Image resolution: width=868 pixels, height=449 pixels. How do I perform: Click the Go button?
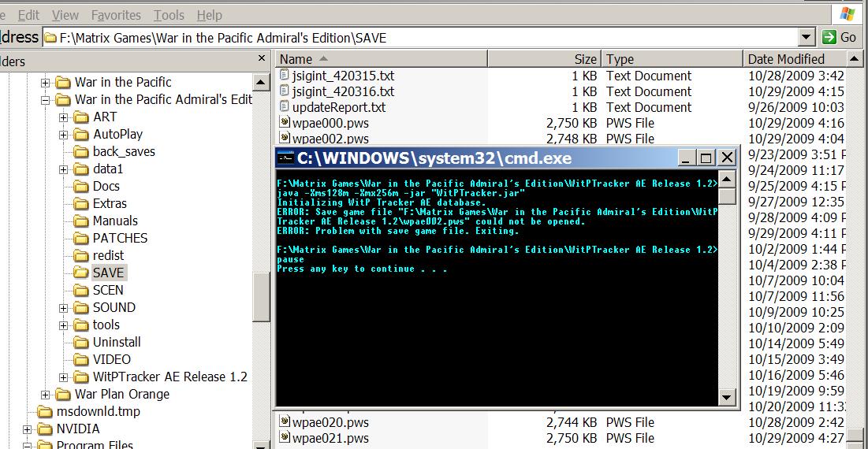click(840, 38)
